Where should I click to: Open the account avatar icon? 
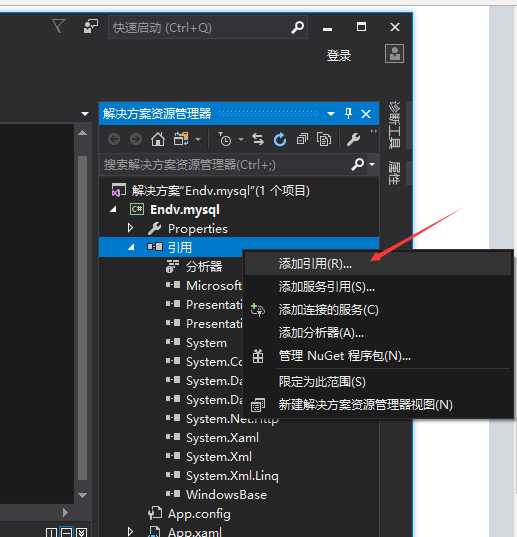click(394, 53)
